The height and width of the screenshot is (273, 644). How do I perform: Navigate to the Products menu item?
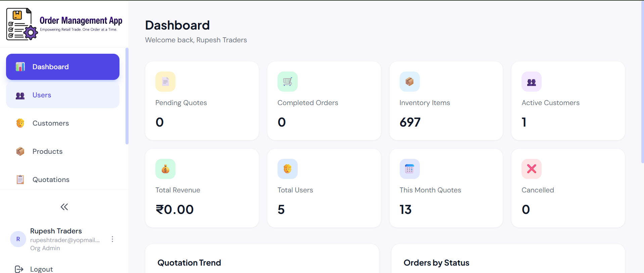coord(63,151)
